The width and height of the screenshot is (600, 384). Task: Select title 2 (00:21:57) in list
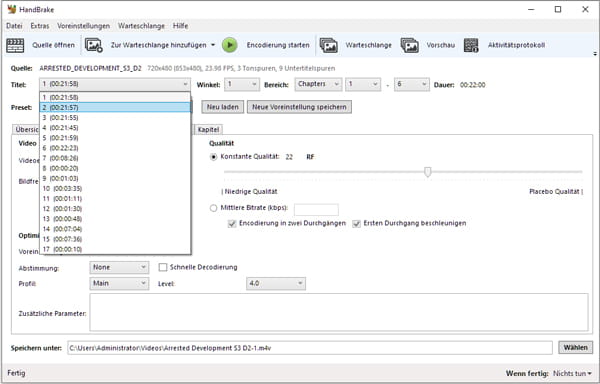click(x=115, y=107)
